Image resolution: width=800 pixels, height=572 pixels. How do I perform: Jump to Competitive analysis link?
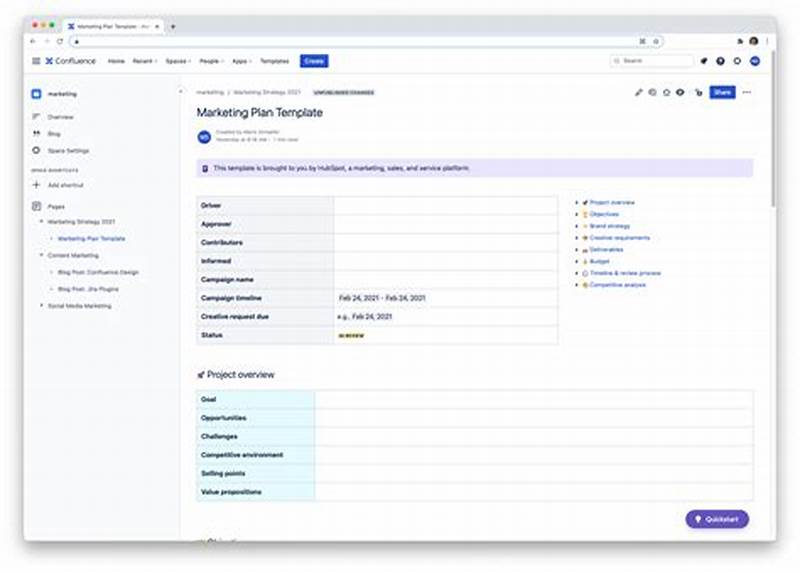click(x=617, y=285)
